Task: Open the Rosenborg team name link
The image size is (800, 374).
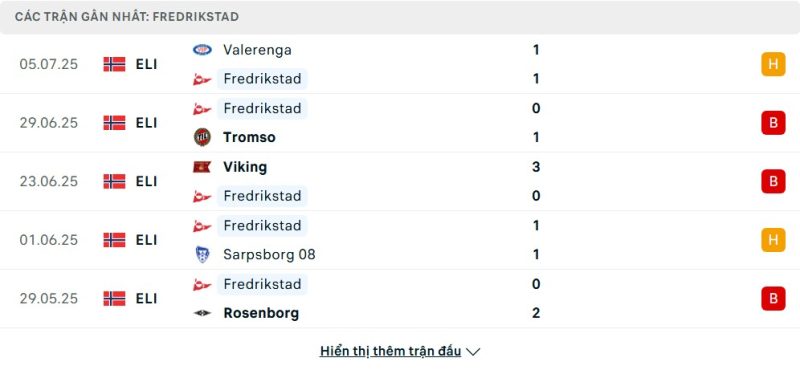Action: coord(261,313)
